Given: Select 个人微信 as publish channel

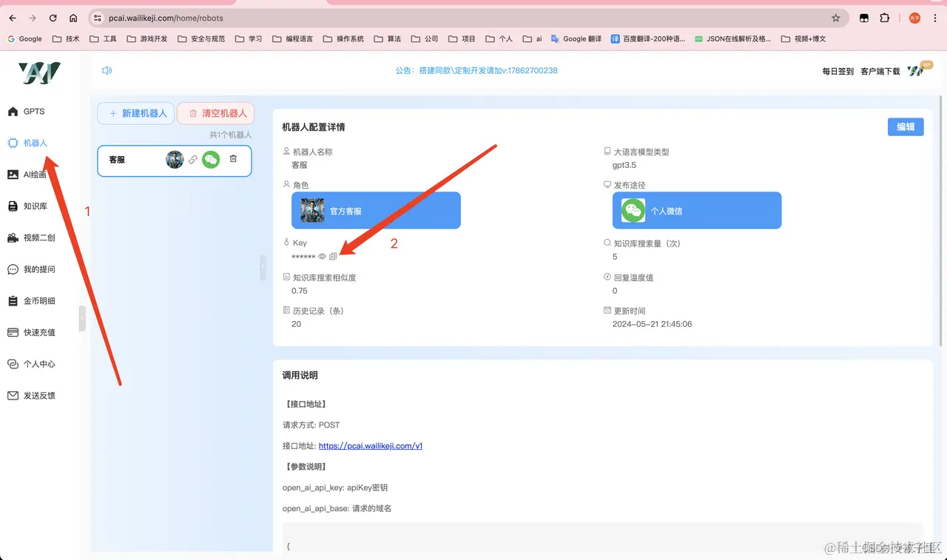Looking at the screenshot, I should click(696, 210).
